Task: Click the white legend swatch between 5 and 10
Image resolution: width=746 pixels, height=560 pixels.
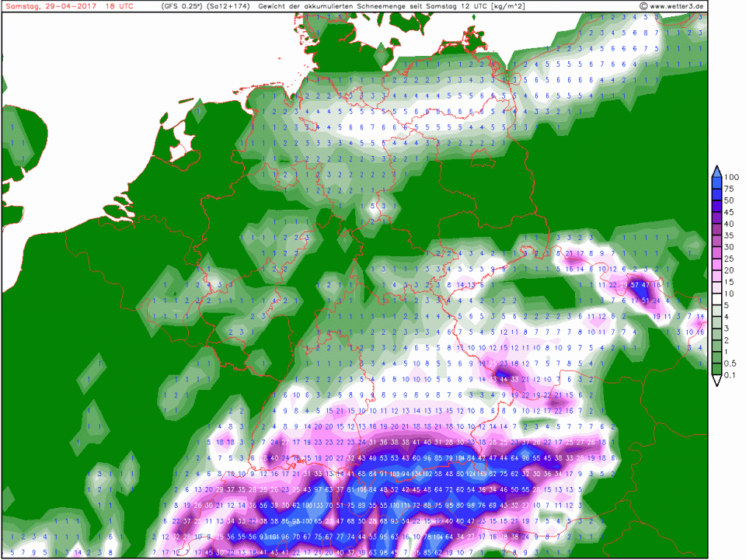Action: point(716,299)
